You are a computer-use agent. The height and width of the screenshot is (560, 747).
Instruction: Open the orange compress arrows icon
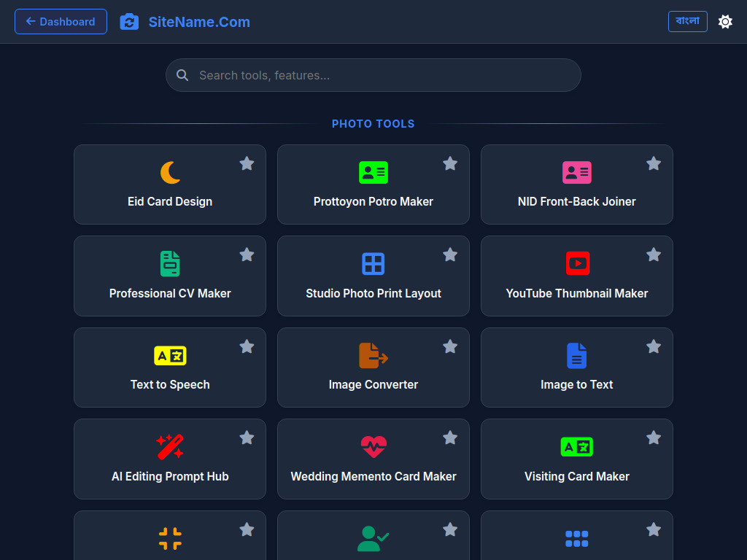pos(170,539)
